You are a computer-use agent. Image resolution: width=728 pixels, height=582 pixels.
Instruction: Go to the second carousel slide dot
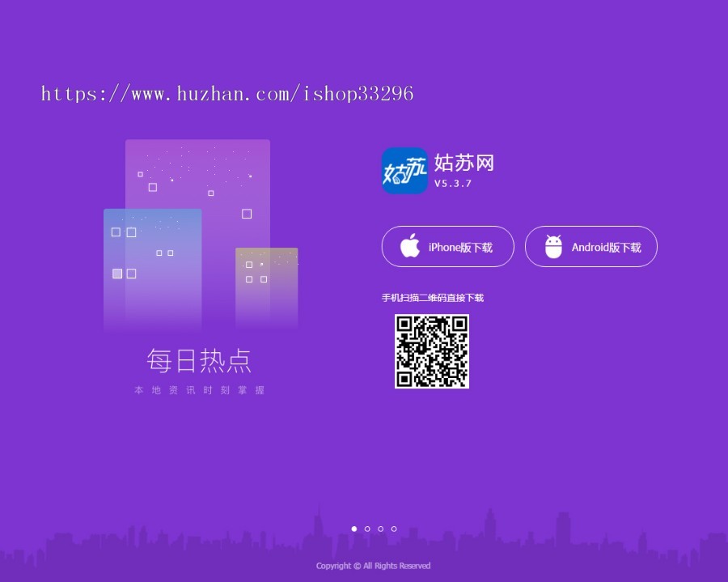[x=367, y=529]
